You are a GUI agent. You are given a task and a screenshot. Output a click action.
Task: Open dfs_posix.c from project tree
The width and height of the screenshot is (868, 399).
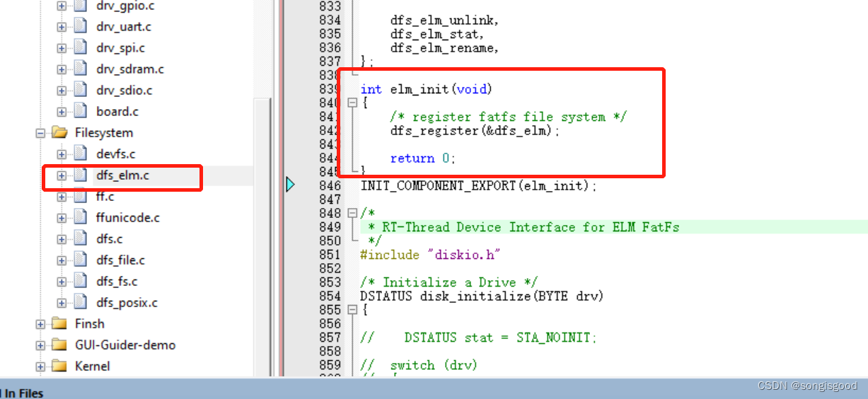tap(127, 303)
